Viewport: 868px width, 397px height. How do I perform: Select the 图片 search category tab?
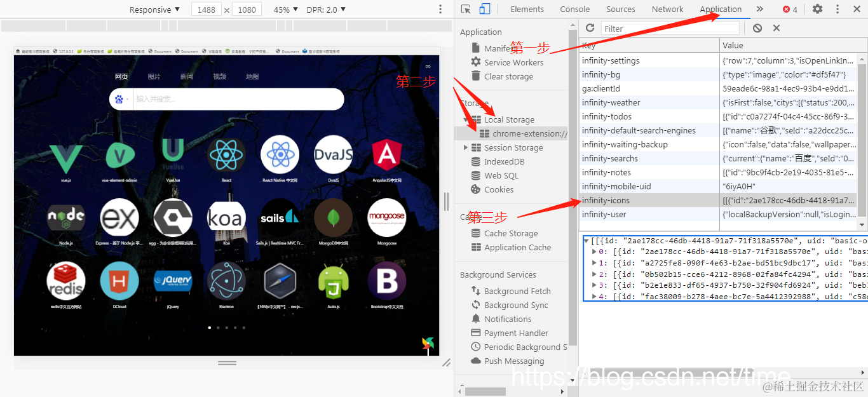point(154,76)
